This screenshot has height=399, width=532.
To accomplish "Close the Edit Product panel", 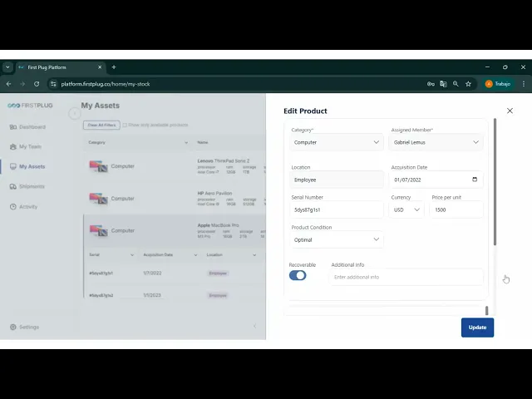I will point(510,111).
